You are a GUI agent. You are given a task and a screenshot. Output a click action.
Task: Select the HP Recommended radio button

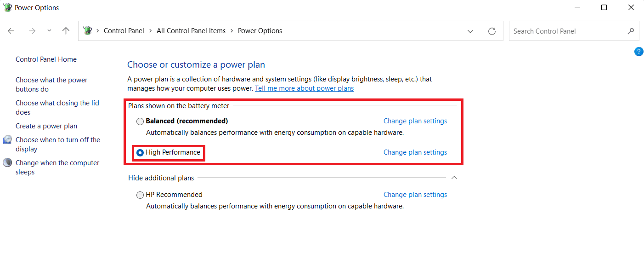pyautogui.click(x=140, y=195)
